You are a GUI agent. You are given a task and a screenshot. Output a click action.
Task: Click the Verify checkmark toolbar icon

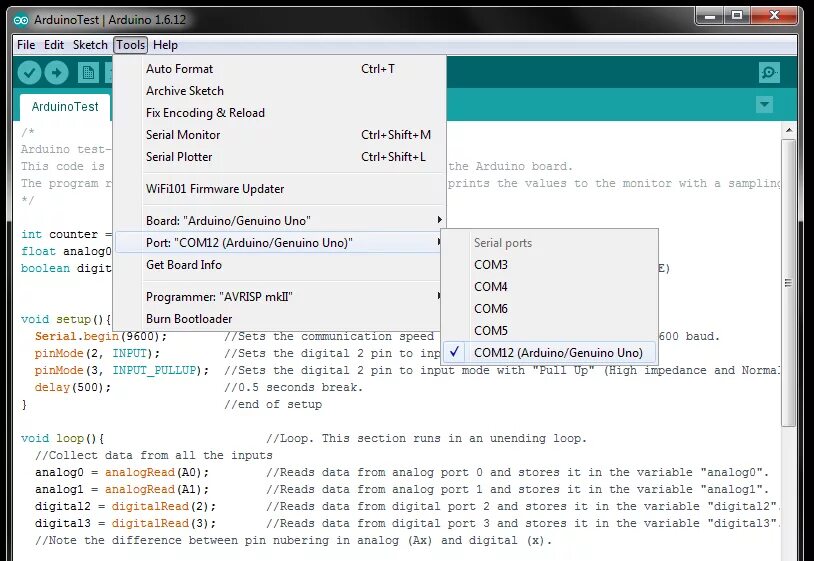pos(30,72)
